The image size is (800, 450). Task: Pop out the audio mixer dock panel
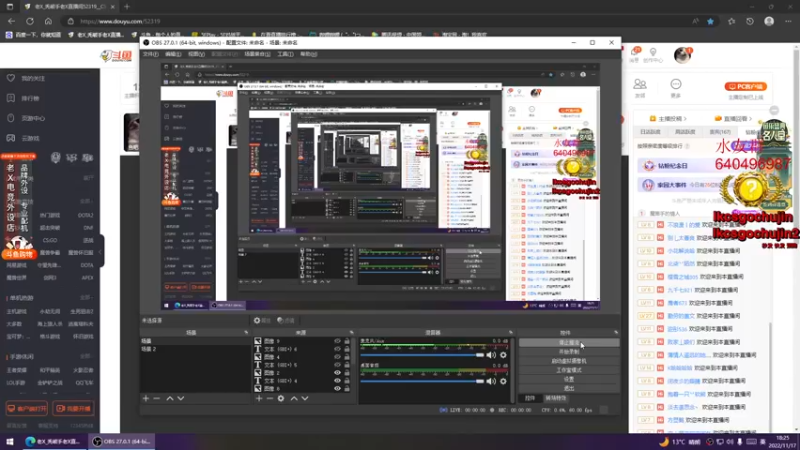(511, 333)
